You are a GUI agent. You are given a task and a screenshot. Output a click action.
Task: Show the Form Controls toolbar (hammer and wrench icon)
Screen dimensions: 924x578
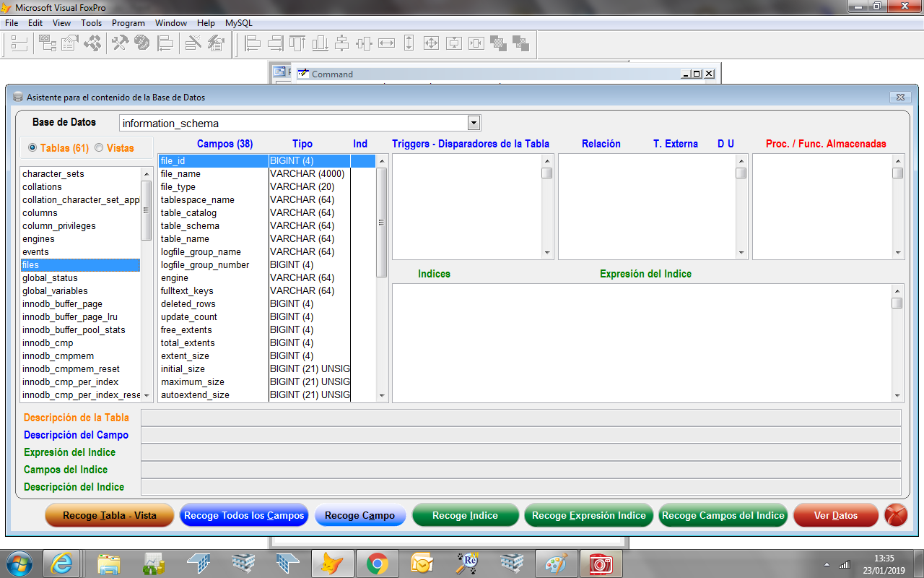click(x=120, y=43)
